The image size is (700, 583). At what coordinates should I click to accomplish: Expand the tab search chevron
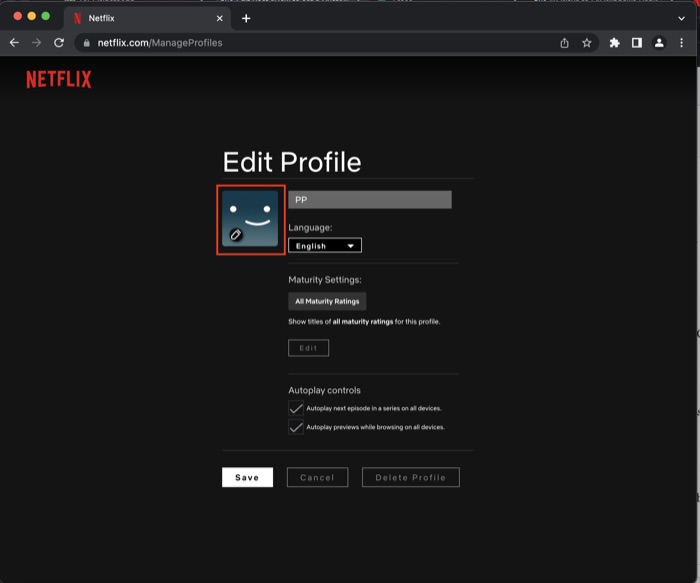point(681,18)
